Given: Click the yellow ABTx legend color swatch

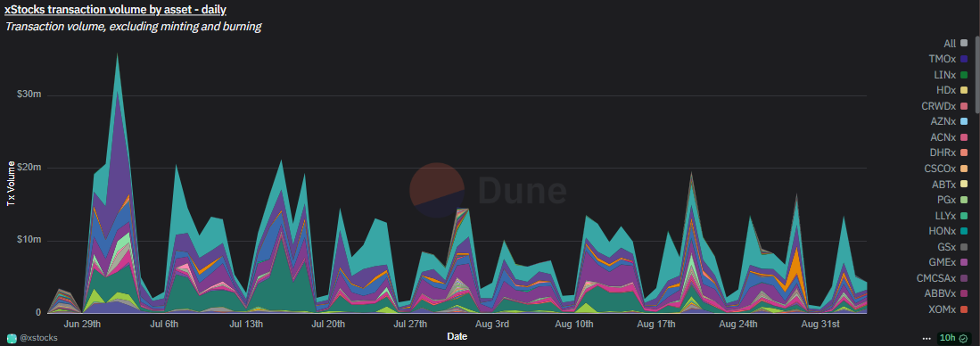Looking at the screenshot, I should pyautogui.click(x=964, y=185).
